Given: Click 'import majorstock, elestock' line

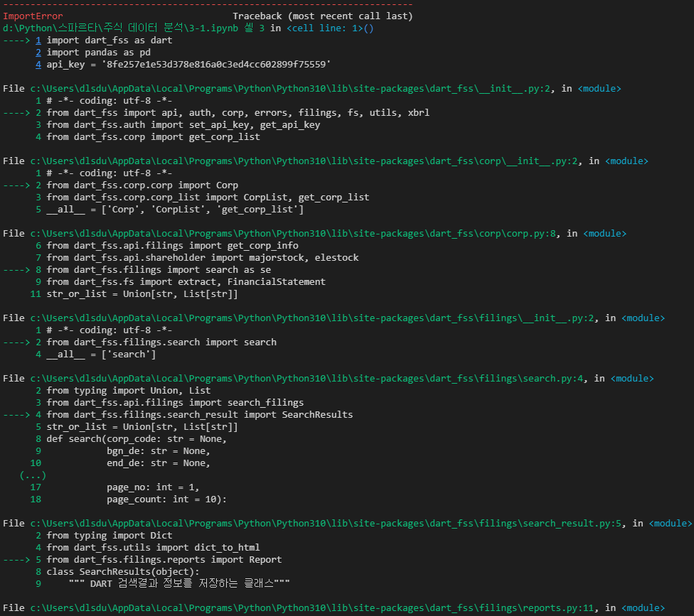Looking at the screenshot, I should (x=202, y=257).
